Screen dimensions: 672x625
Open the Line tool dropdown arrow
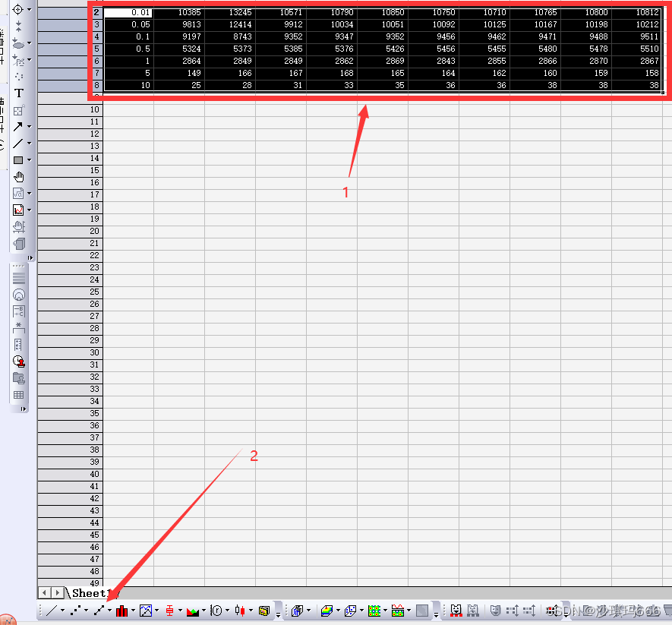(x=29, y=144)
